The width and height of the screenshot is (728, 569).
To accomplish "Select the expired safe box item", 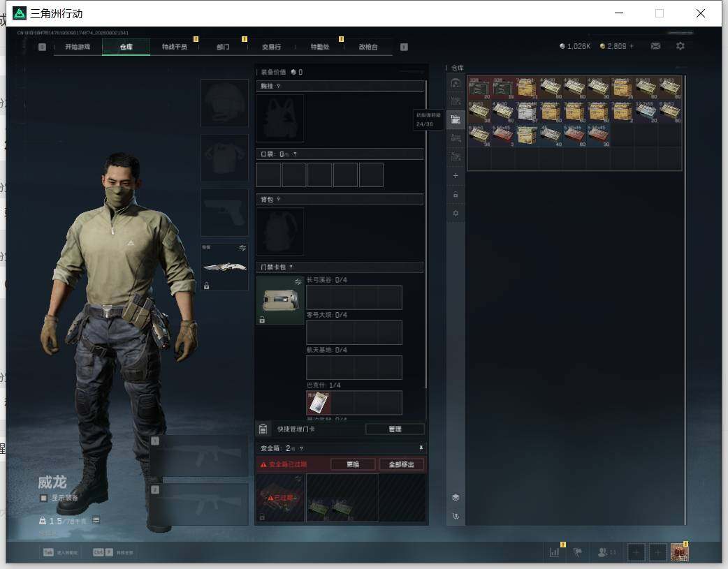I will [280, 498].
